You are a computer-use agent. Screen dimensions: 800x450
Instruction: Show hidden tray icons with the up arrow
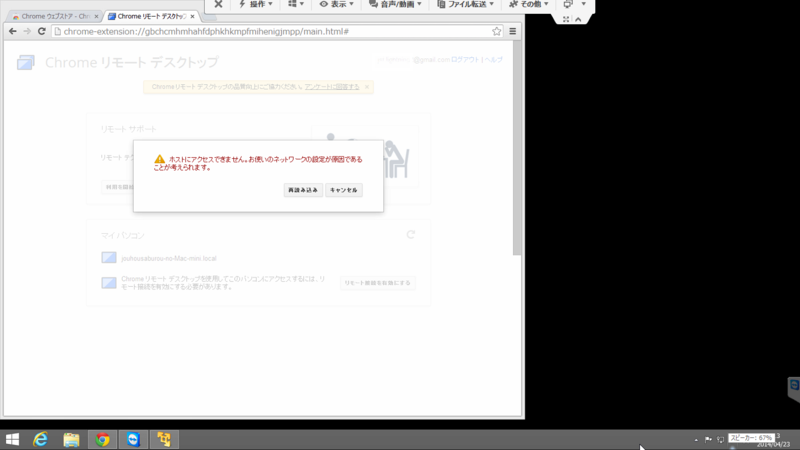pos(696,440)
